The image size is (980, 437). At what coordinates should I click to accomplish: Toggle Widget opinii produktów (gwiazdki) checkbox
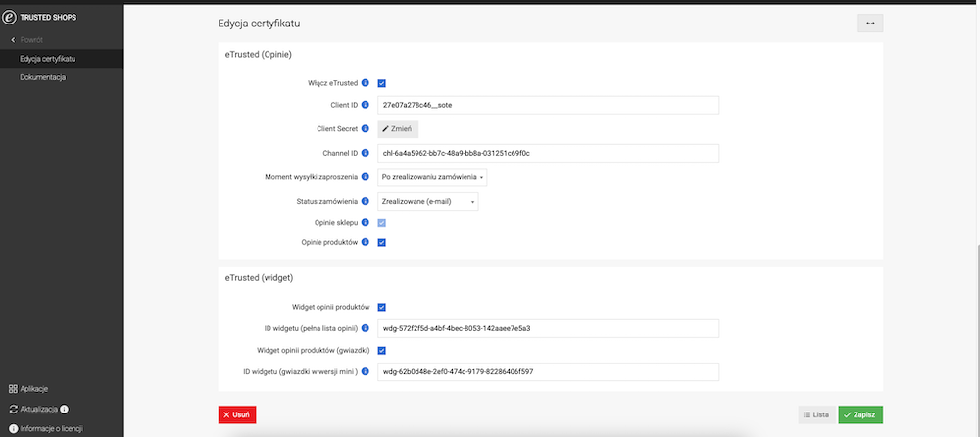pyautogui.click(x=382, y=350)
